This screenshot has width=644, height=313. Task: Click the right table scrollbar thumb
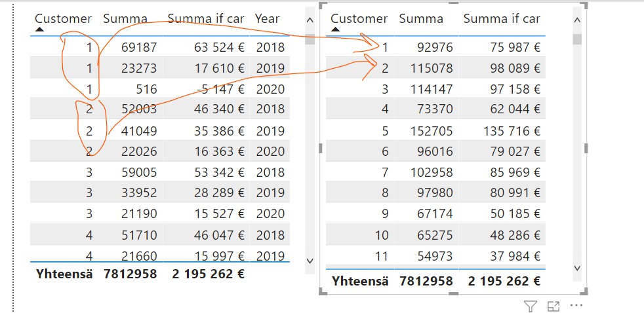point(577,39)
